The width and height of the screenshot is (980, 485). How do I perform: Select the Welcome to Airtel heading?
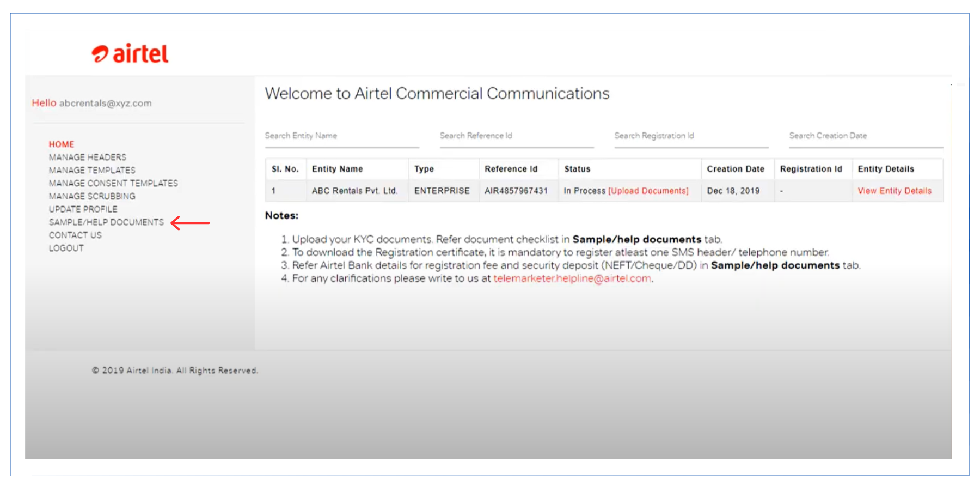pyautogui.click(x=437, y=93)
